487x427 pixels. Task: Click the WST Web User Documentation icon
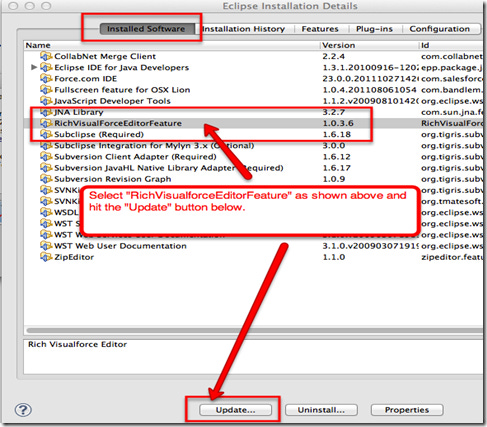(x=46, y=246)
